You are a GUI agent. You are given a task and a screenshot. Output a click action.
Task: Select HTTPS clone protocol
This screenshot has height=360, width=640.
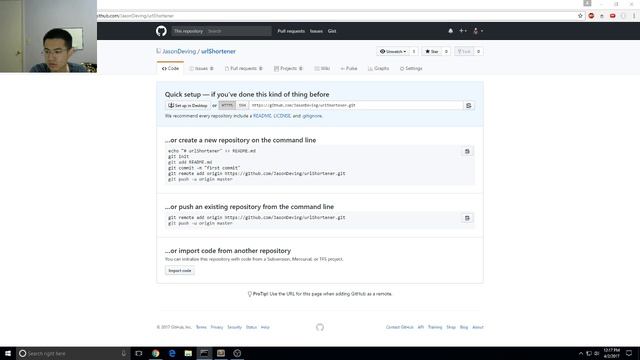[x=227, y=105]
